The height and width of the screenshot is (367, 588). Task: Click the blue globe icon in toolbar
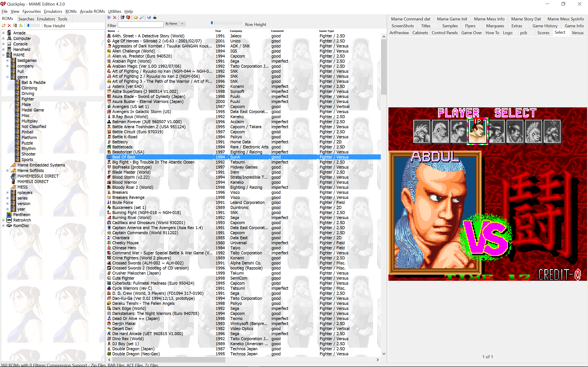tap(149, 17)
